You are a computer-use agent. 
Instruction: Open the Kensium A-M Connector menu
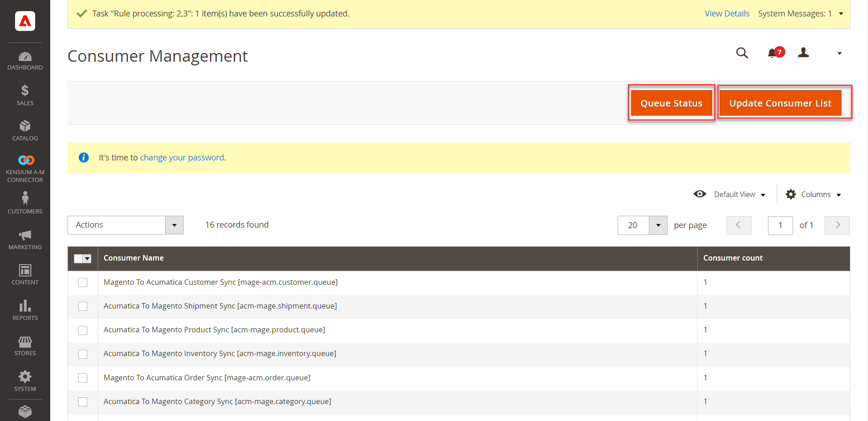[x=25, y=165]
